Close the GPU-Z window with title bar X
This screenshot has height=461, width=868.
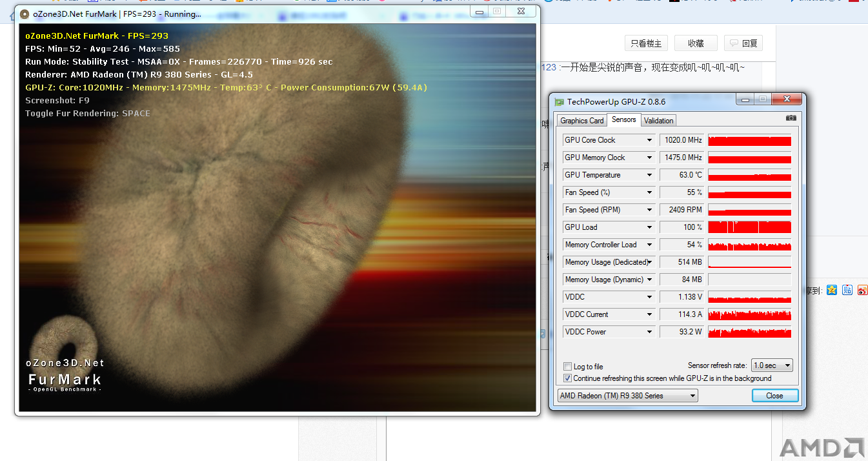point(787,99)
